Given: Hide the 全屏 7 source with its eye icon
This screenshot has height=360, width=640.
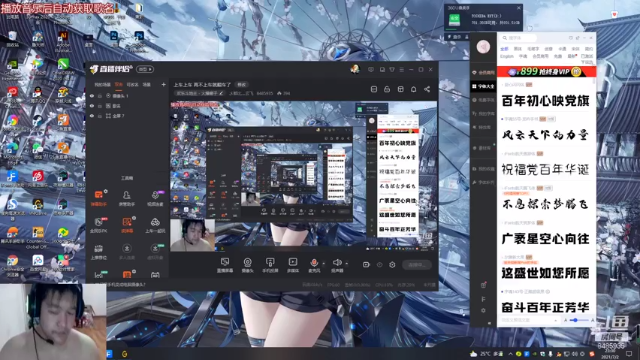Looking at the screenshot, I should pyautogui.click(x=92, y=116).
